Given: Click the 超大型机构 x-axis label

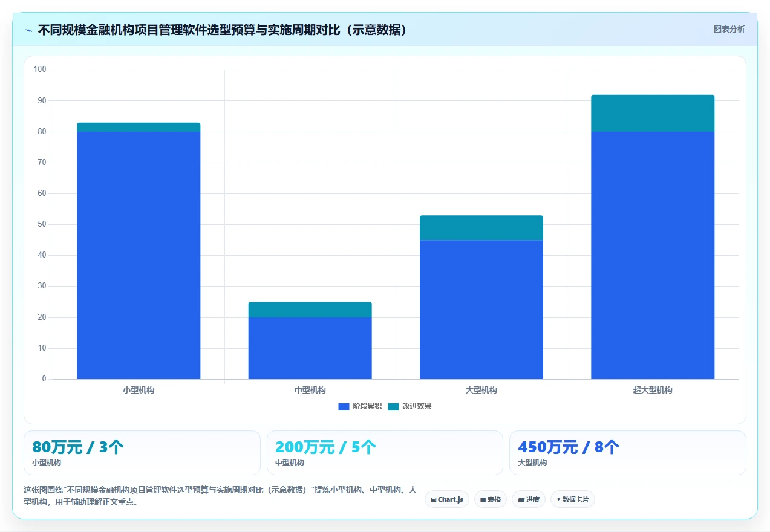Looking at the screenshot, I should coord(653,390).
